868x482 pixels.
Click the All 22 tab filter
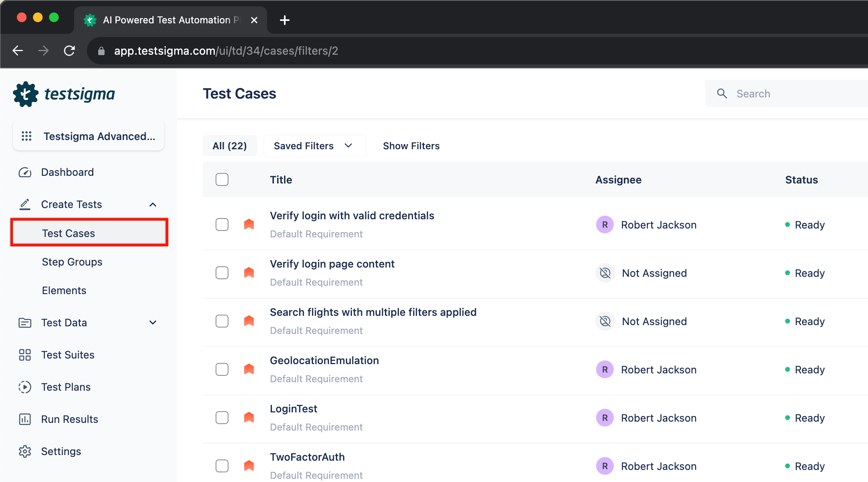pyautogui.click(x=229, y=146)
